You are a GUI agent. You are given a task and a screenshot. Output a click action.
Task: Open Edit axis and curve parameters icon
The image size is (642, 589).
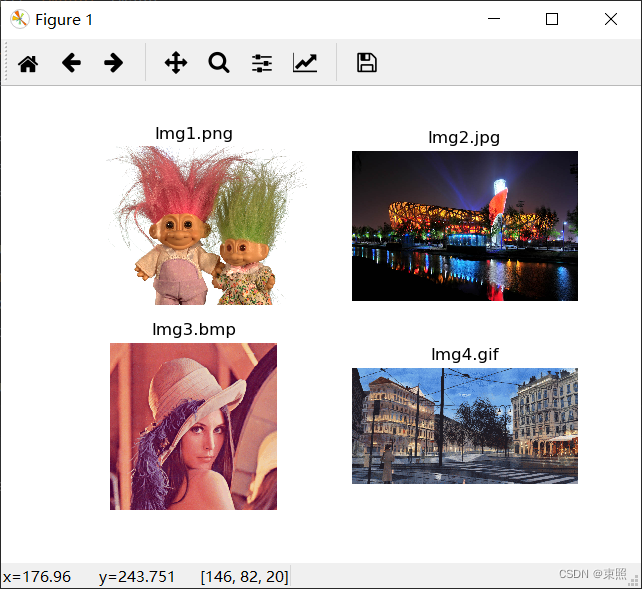[305, 63]
